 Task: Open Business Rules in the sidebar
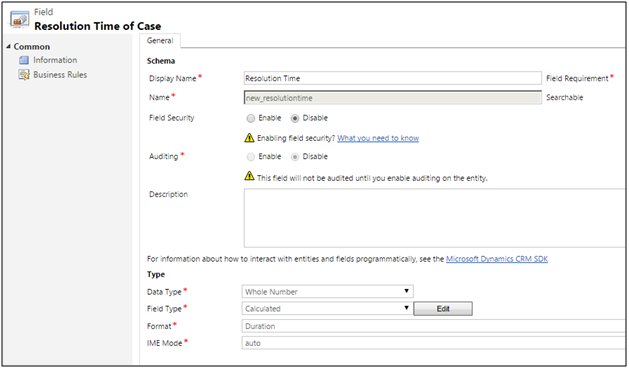pos(60,75)
